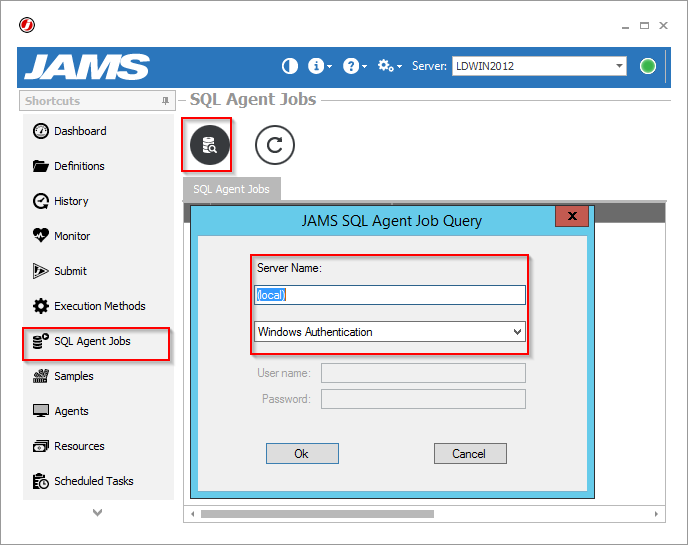Open the Monitor shortcut
This screenshot has height=545, width=688.
tap(61, 236)
